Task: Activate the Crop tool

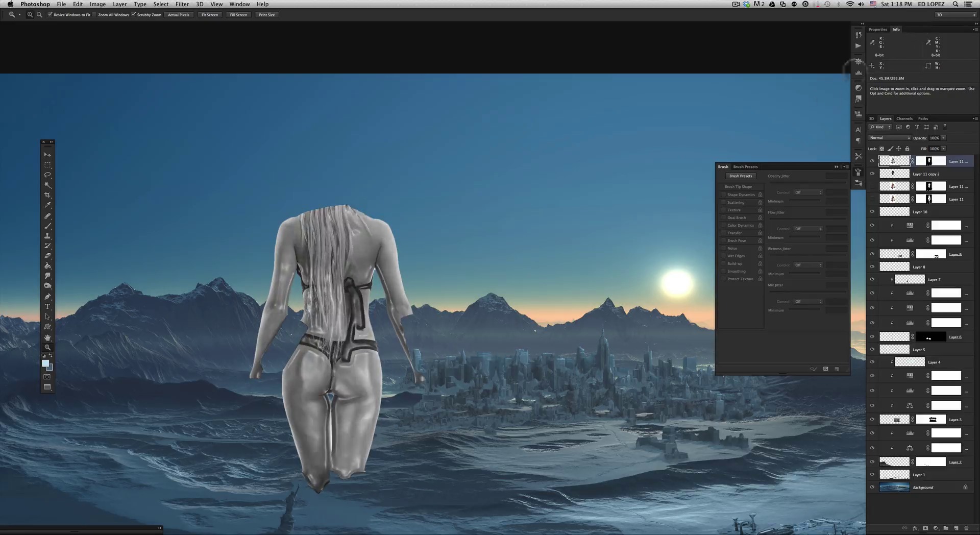Action: click(x=47, y=195)
